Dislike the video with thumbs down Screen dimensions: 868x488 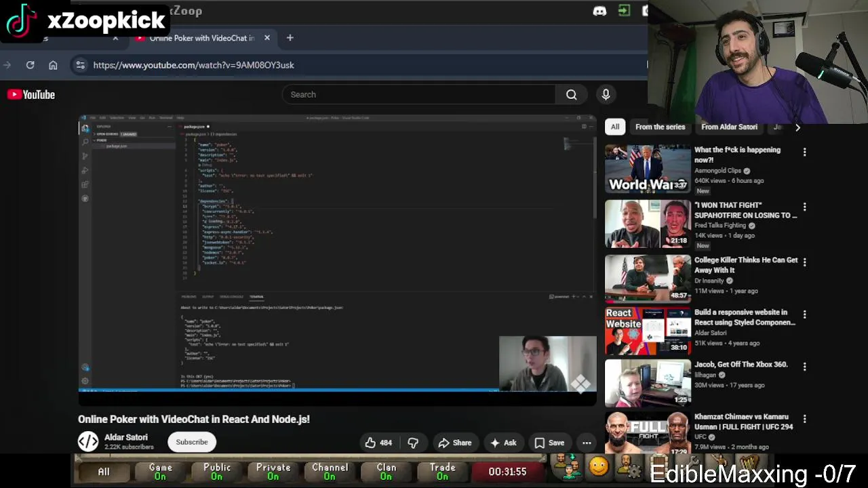click(413, 443)
